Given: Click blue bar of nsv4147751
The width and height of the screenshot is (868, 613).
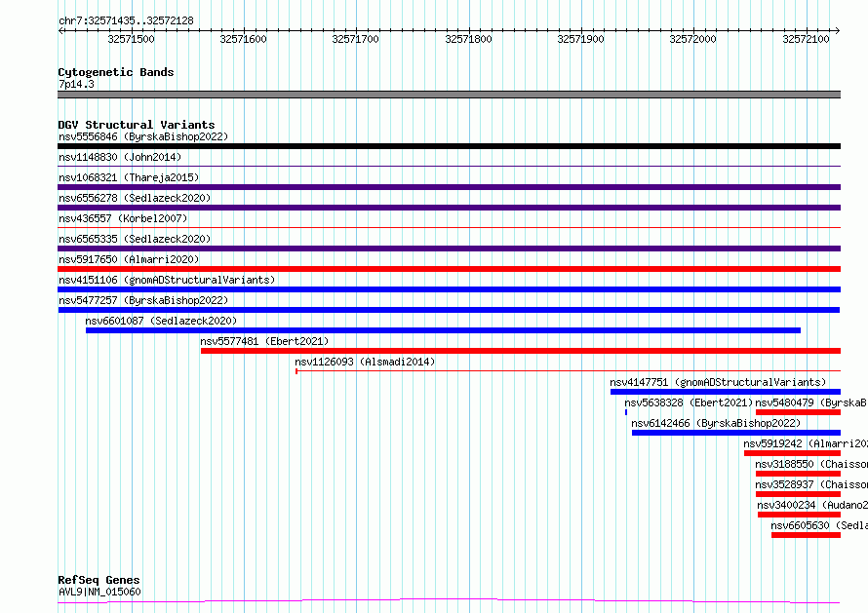Looking at the screenshot, I should tap(726, 392).
